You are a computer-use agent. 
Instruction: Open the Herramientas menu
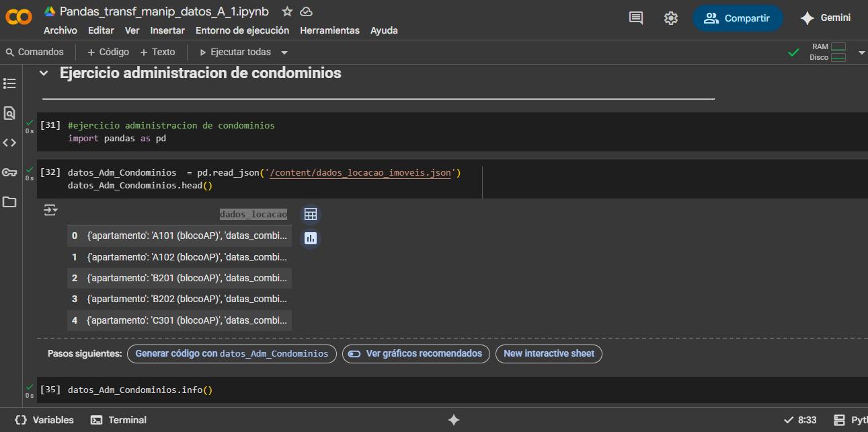coord(329,30)
